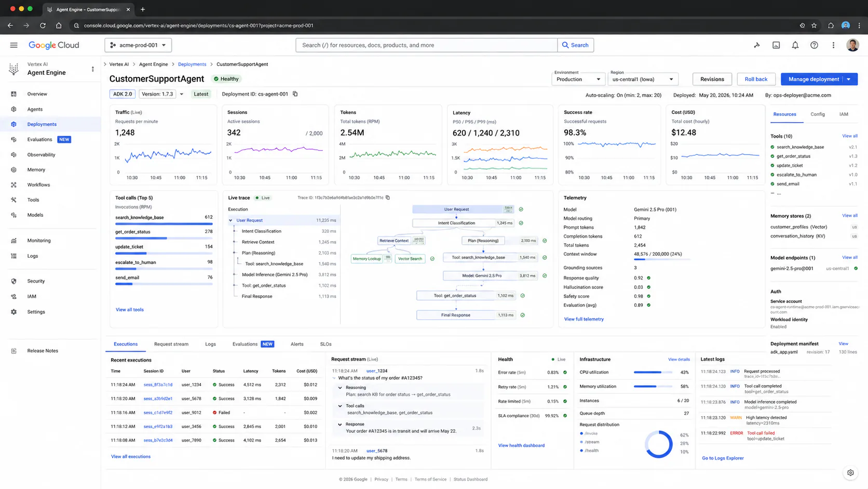
Task: Click the request distribution donut chart
Action: pyautogui.click(x=658, y=444)
